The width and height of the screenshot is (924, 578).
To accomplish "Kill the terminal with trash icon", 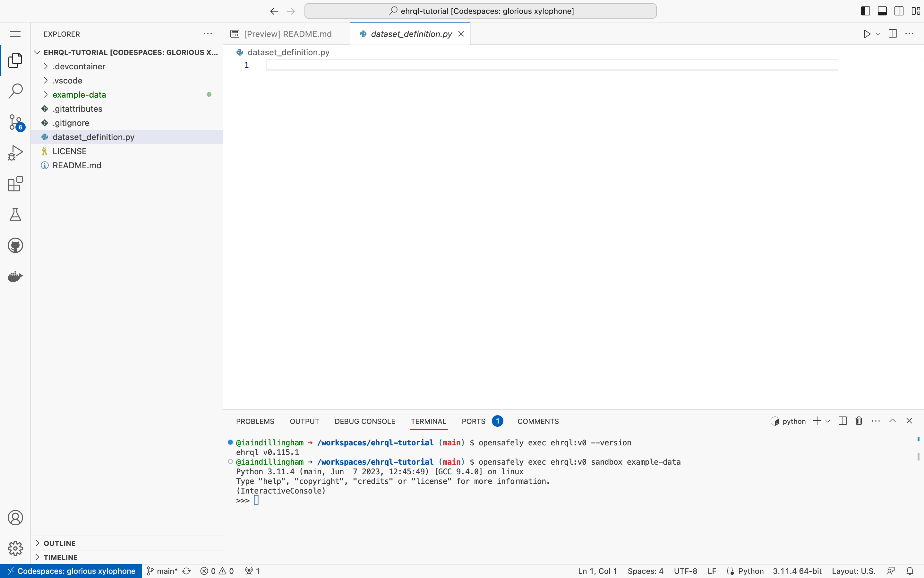I will [x=859, y=421].
